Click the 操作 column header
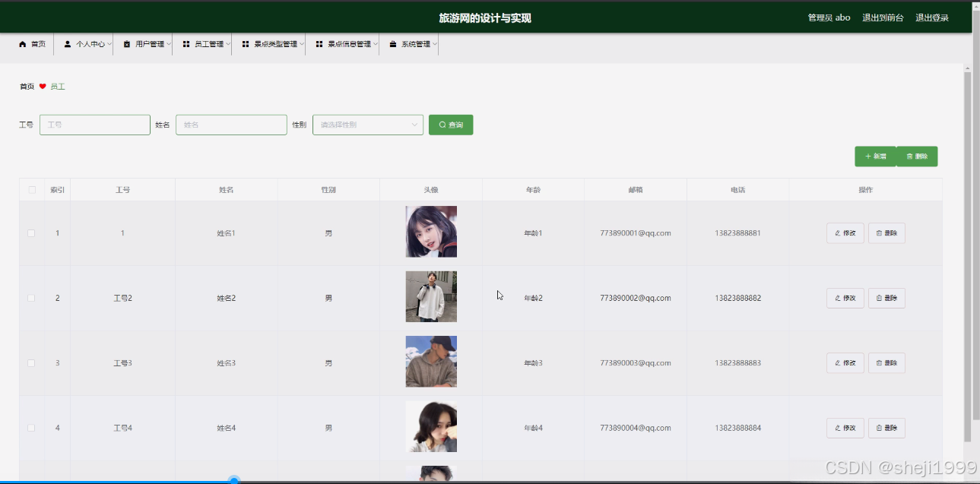This screenshot has height=484, width=980. [x=865, y=190]
